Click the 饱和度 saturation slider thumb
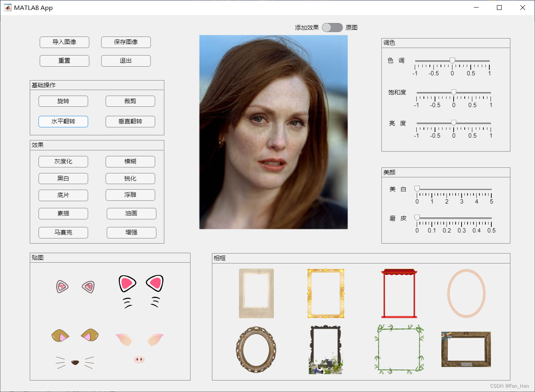 [454, 92]
